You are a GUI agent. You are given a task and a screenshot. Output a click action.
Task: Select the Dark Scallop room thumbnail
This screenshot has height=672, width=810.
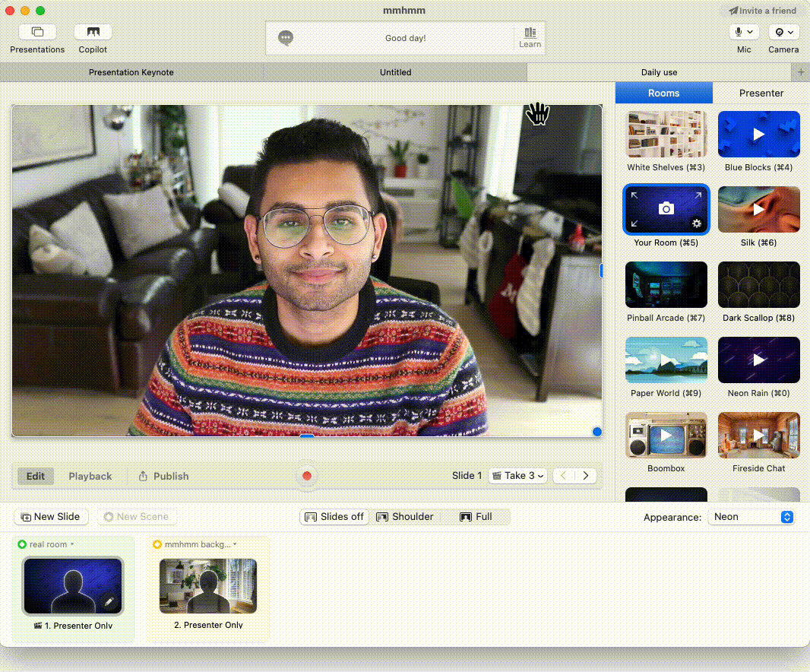point(758,285)
